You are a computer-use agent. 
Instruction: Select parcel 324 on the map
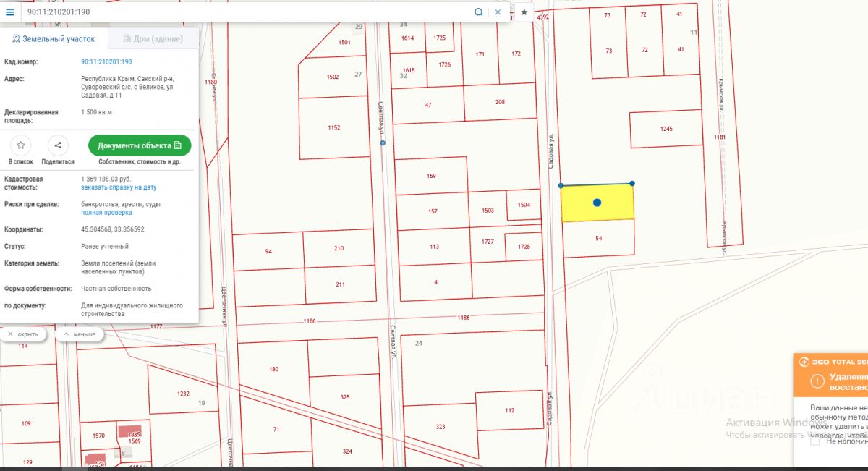click(347, 451)
